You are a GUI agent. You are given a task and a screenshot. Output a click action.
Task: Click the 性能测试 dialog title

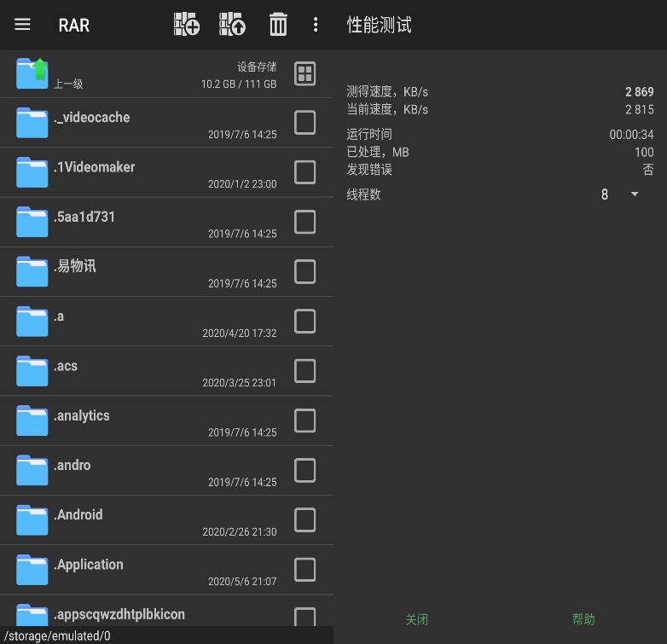pyautogui.click(x=379, y=25)
